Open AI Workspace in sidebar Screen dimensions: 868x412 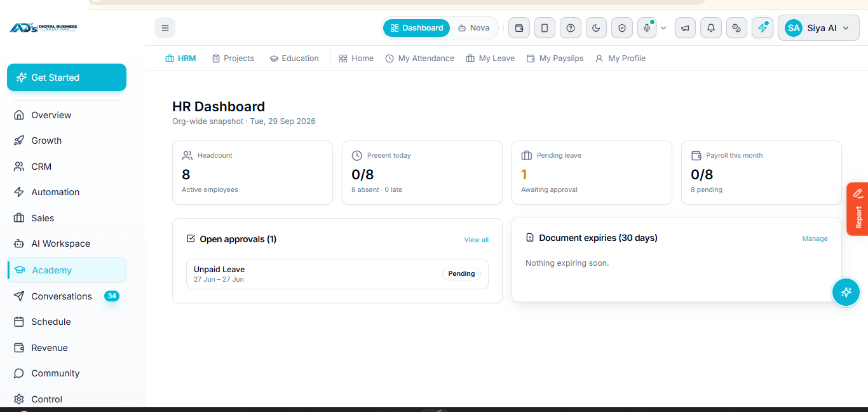click(67, 244)
